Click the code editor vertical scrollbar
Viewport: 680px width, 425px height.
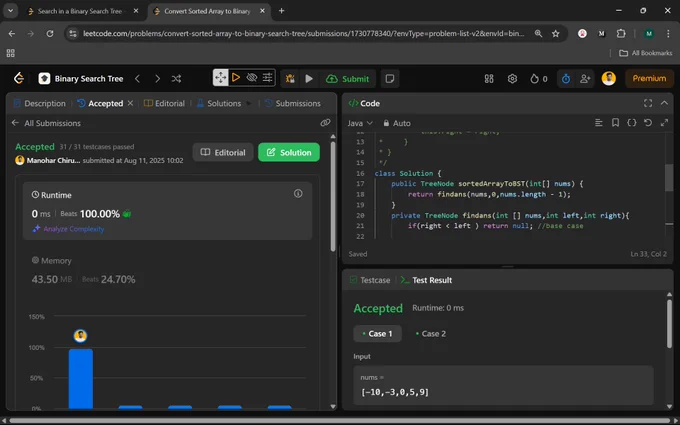click(669, 178)
